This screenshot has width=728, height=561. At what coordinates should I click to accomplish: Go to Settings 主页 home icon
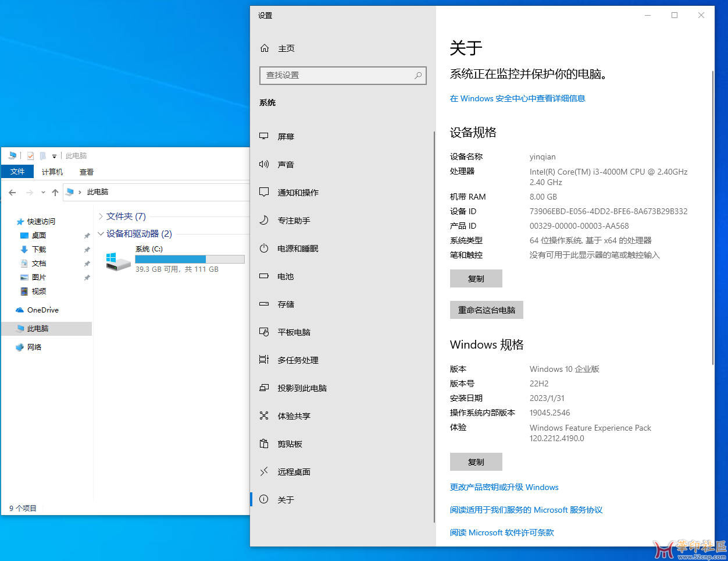[x=265, y=48]
